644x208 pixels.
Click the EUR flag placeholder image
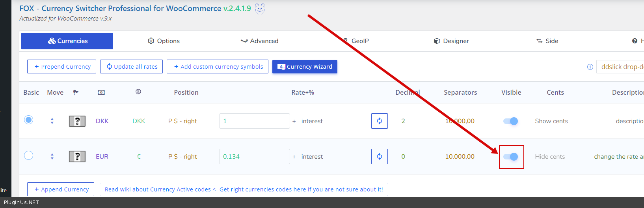pyautogui.click(x=77, y=157)
